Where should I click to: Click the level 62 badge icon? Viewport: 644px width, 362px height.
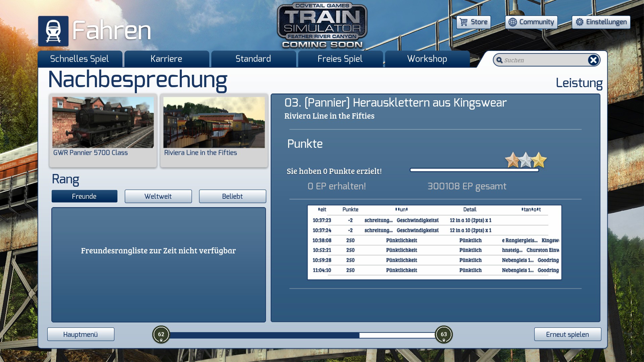161,334
